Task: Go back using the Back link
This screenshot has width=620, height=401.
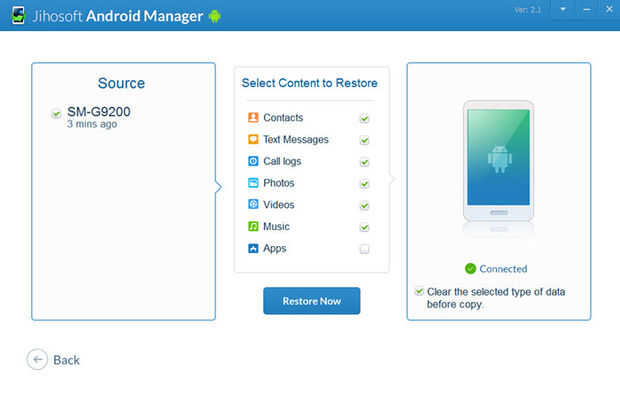Action: (66, 360)
